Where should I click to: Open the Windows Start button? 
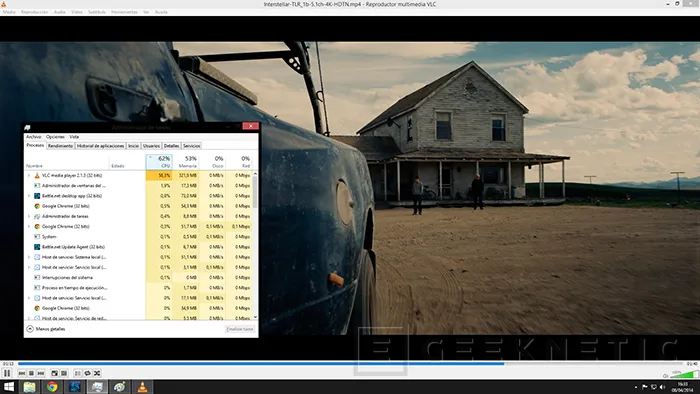pos(8,387)
